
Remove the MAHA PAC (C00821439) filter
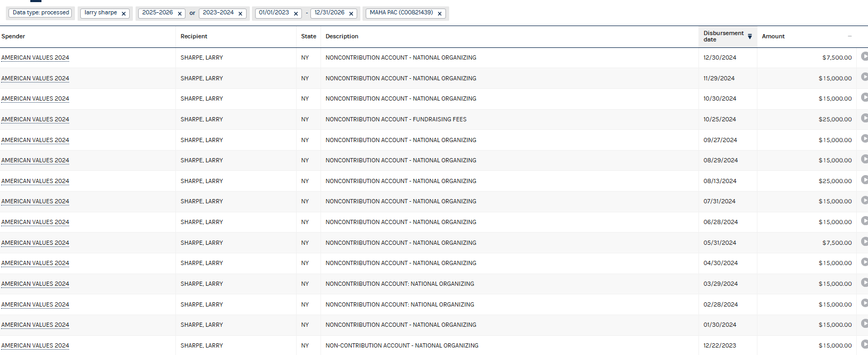pos(440,14)
